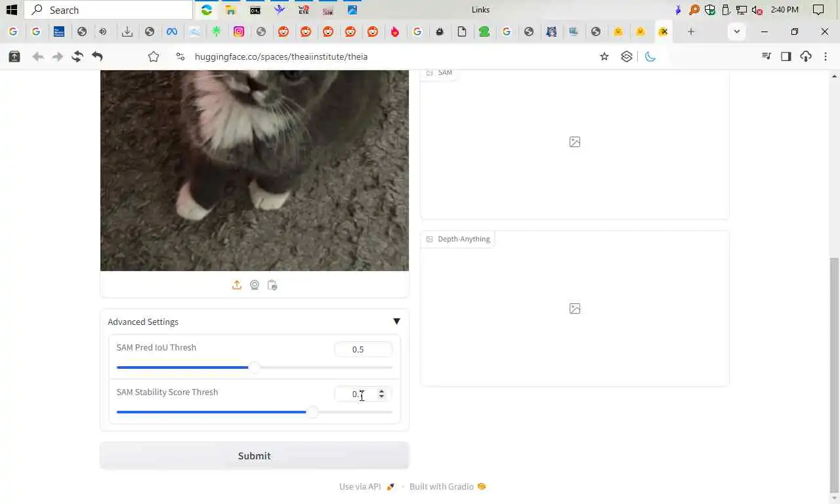840x504 pixels.
Task: Click the site information icon beside the URL
Action: pyautogui.click(x=180, y=56)
